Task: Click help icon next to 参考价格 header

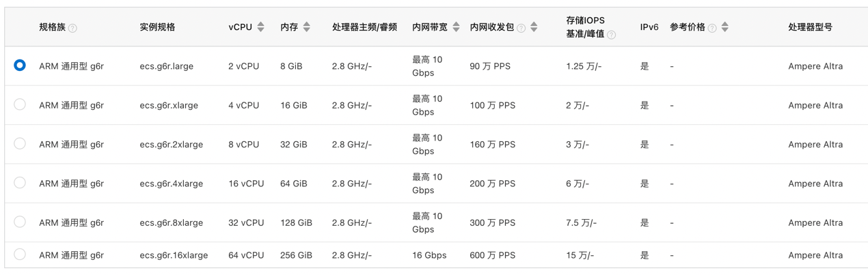Action: [x=712, y=28]
